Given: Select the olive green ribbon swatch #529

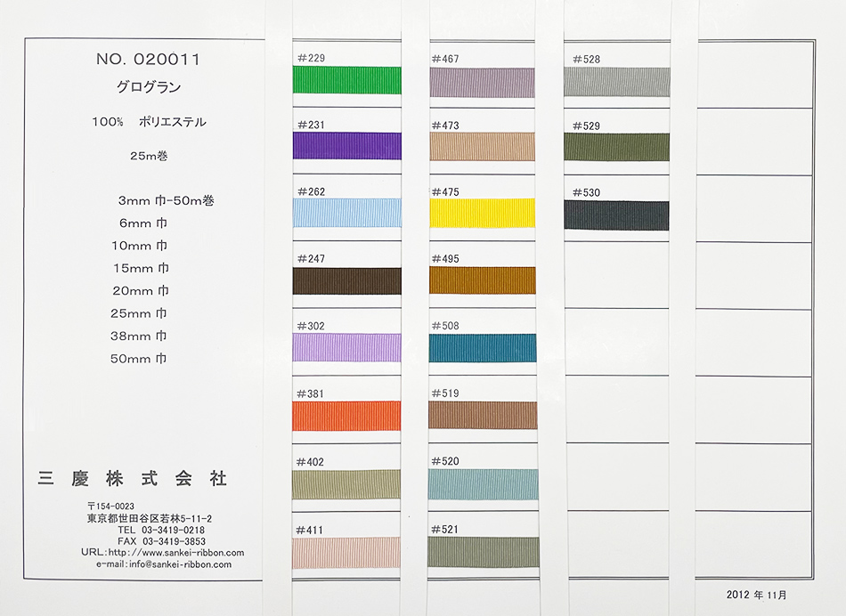Looking at the screenshot, I should 617,147.
